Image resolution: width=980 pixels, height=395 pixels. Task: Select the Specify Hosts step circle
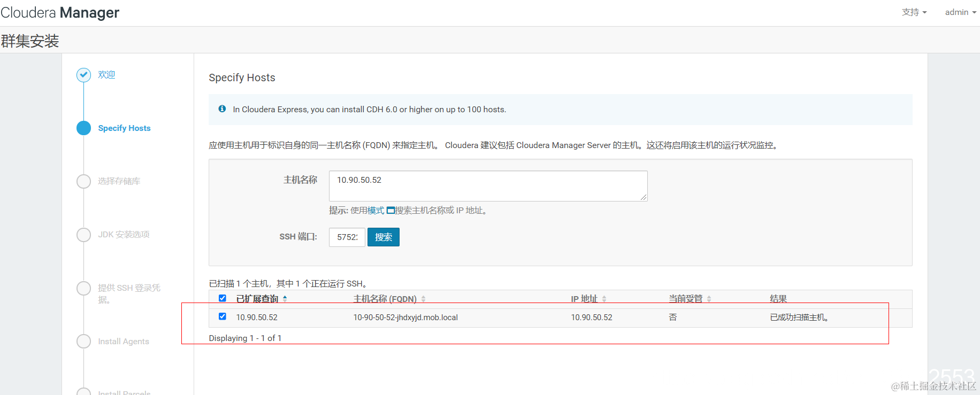tap(83, 128)
